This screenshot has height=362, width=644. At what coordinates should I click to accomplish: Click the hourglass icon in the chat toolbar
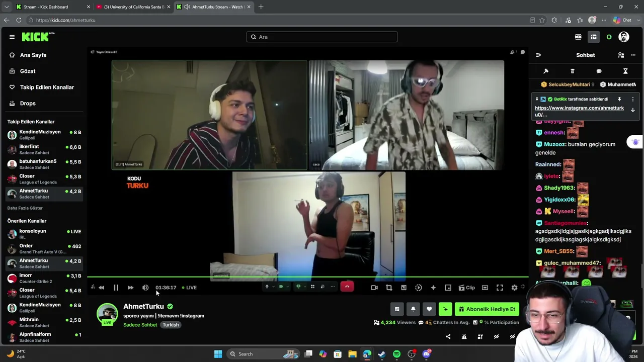click(x=625, y=71)
